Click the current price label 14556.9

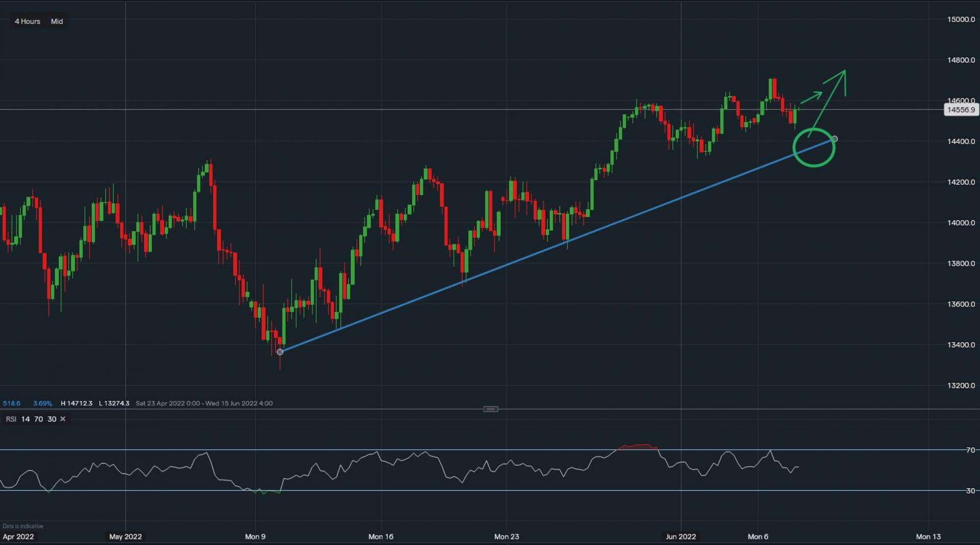point(960,110)
